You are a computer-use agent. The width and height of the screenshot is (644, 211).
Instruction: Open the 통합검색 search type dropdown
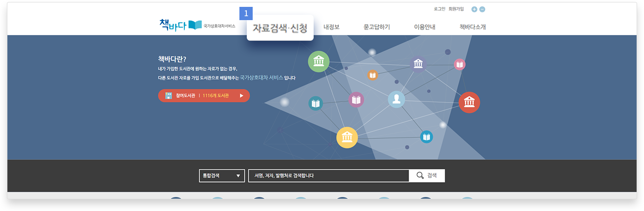[222, 176]
